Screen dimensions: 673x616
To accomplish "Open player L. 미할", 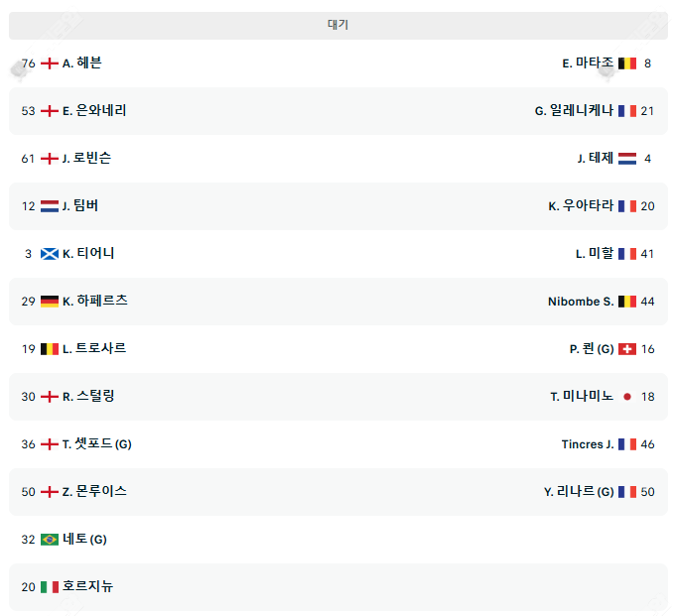I will pos(595,254).
